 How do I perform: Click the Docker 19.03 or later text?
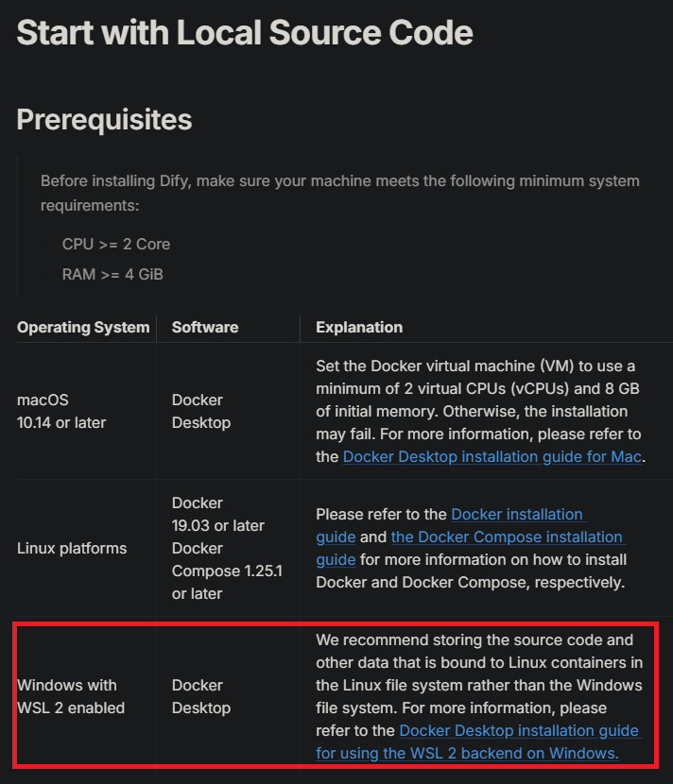point(217,515)
